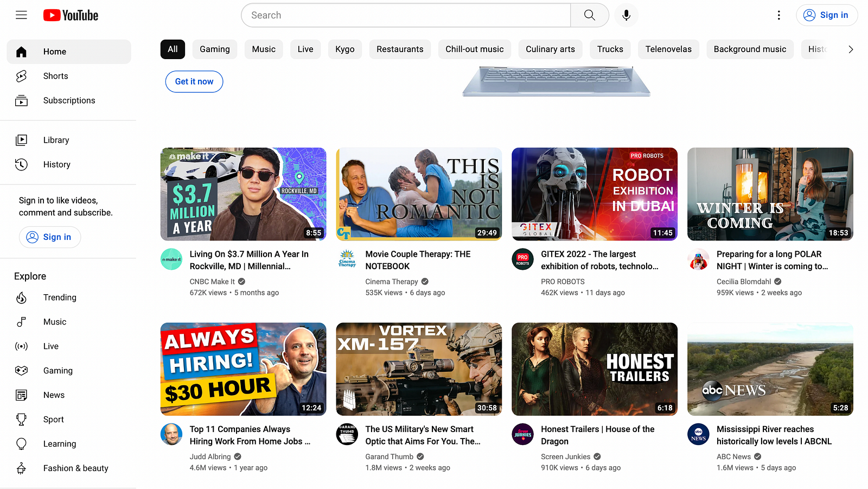Start voice search with the microphone
868x489 pixels.
click(x=627, y=15)
